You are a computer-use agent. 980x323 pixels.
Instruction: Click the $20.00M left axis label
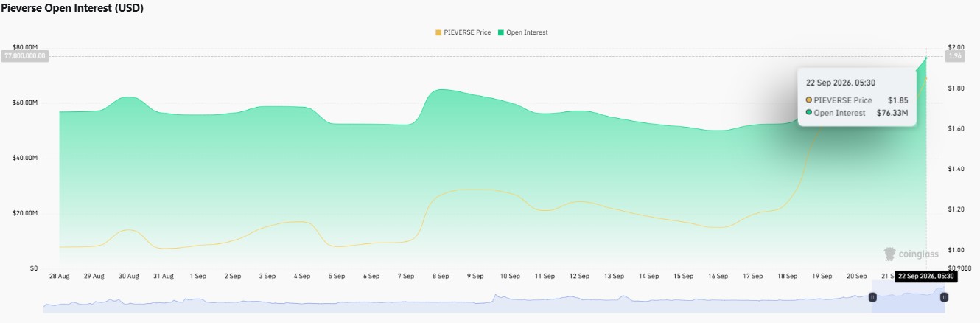[x=25, y=213]
